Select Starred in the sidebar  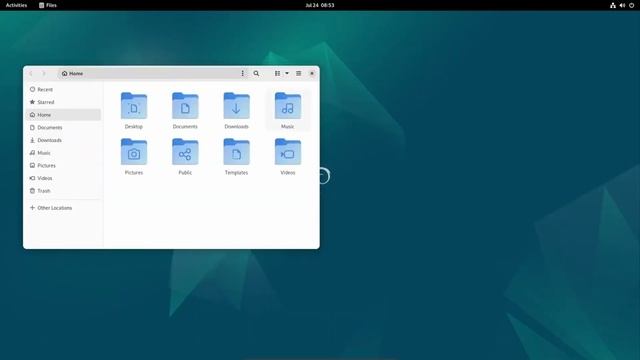pos(63,102)
